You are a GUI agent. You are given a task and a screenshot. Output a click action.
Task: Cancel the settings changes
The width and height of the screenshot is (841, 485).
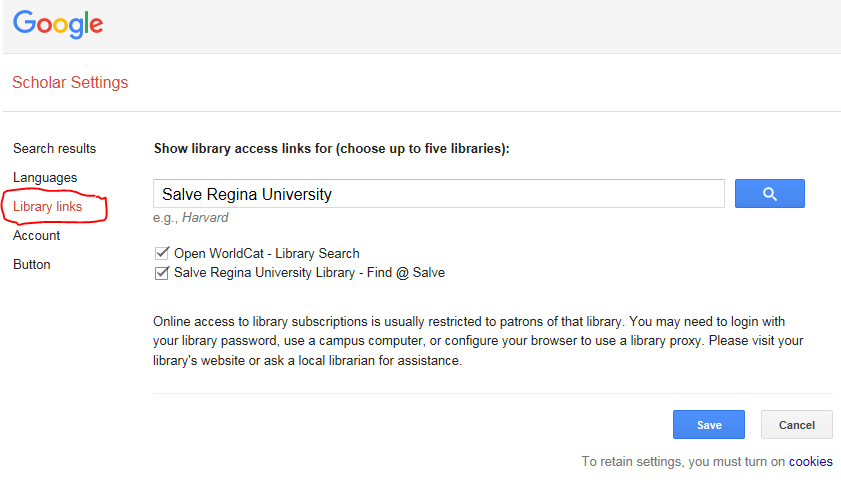tap(796, 425)
